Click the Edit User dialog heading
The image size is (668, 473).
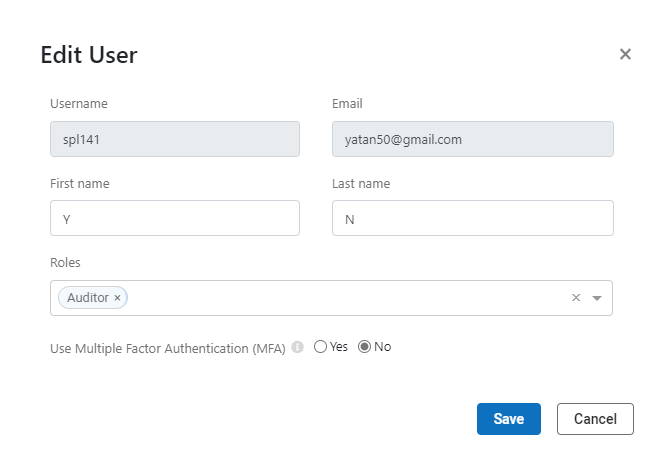[89, 55]
